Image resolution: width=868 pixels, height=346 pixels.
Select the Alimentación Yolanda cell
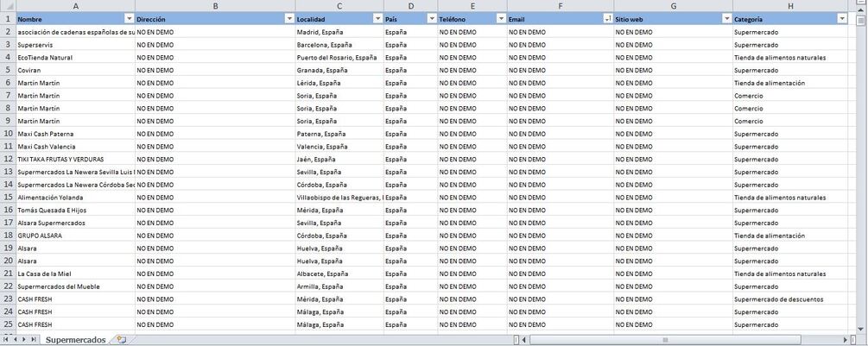pyautogui.click(x=75, y=198)
